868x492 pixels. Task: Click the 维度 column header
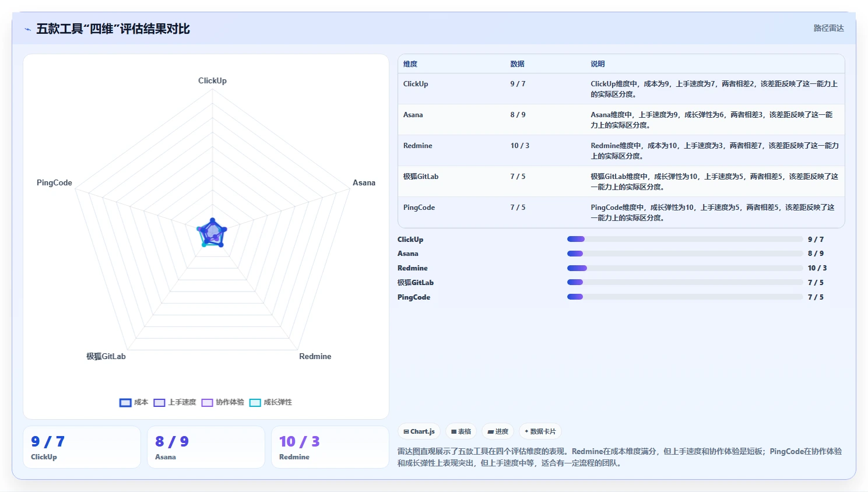click(410, 64)
